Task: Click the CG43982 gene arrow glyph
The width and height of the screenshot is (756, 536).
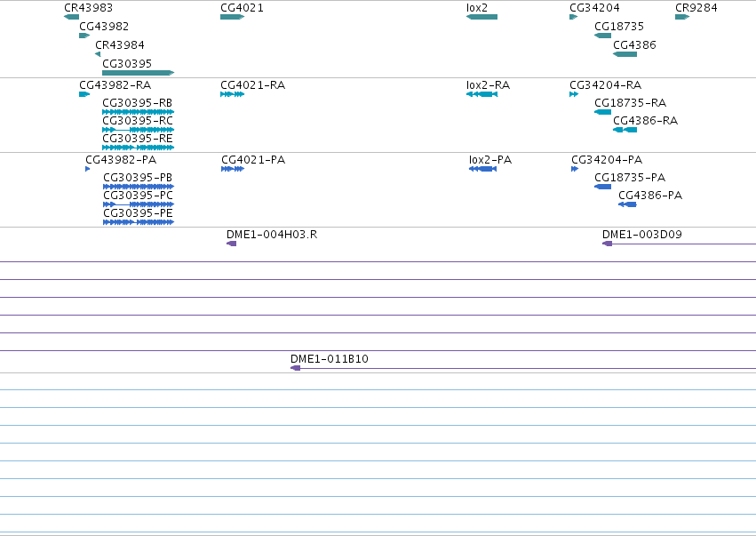Action: click(x=84, y=36)
